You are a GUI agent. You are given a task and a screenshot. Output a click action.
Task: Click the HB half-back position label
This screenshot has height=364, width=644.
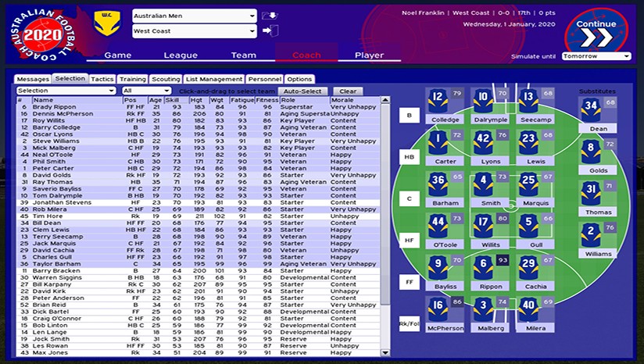pyautogui.click(x=409, y=157)
